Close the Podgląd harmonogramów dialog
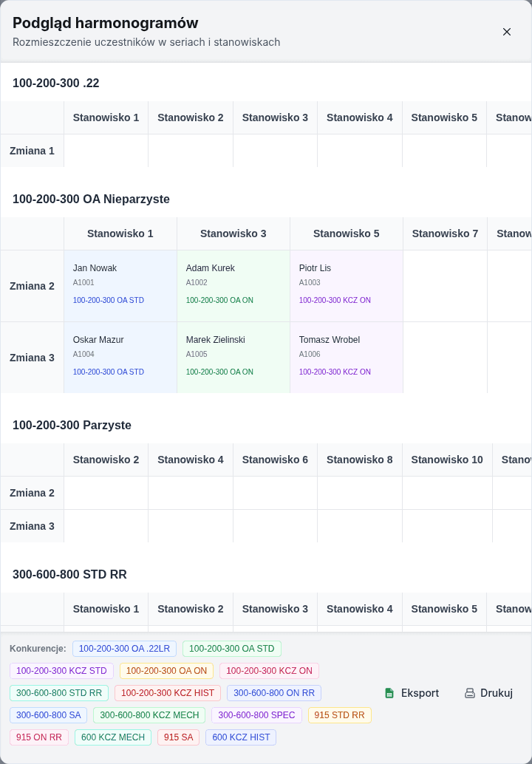The width and height of the screenshot is (532, 764). (507, 32)
